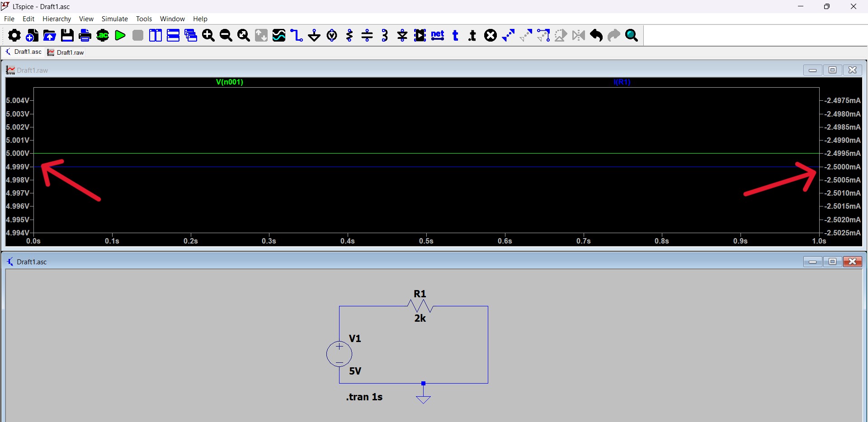The width and height of the screenshot is (868, 422).
Task: Click the .tran 1s directive text
Action: click(x=364, y=397)
